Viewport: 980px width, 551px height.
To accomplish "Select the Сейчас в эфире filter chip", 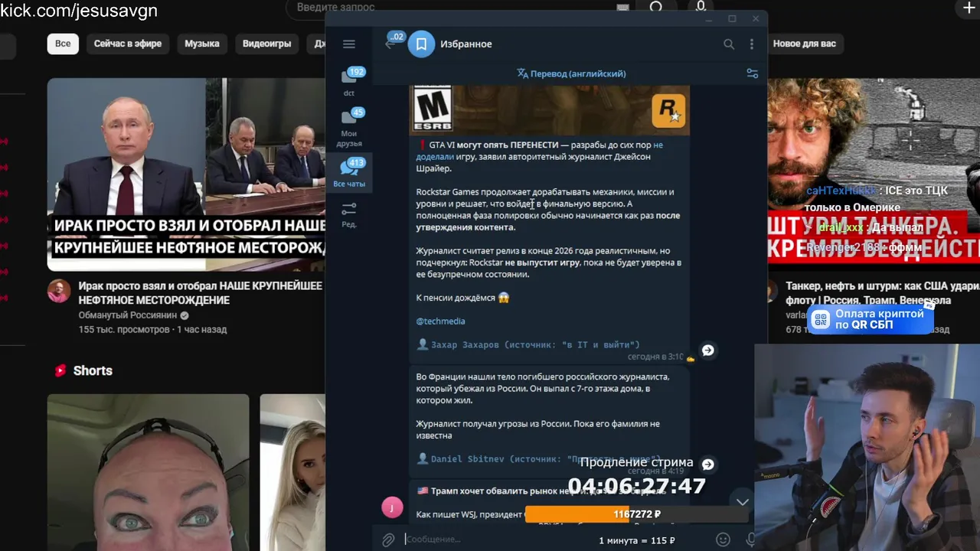I will pos(128,44).
